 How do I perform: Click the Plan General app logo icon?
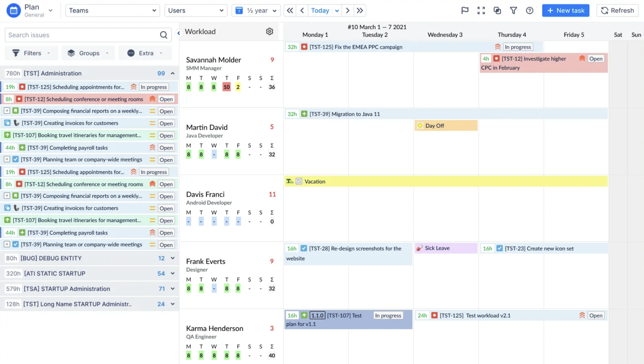tap(13, 10)
